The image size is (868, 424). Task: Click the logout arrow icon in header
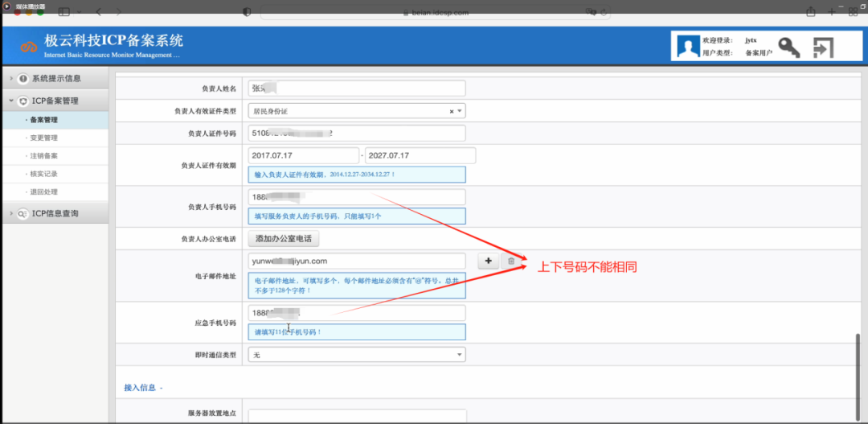coord(822,48)
